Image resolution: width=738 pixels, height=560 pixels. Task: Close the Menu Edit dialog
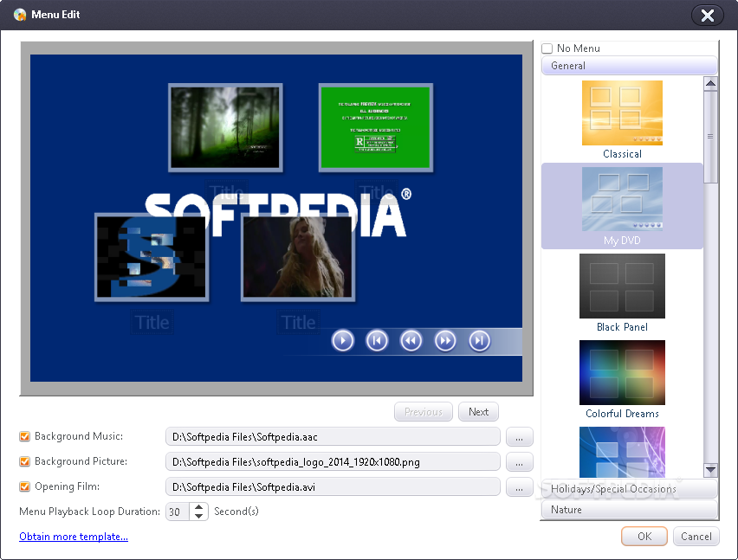pyautogui.click(x=707, y=16)
